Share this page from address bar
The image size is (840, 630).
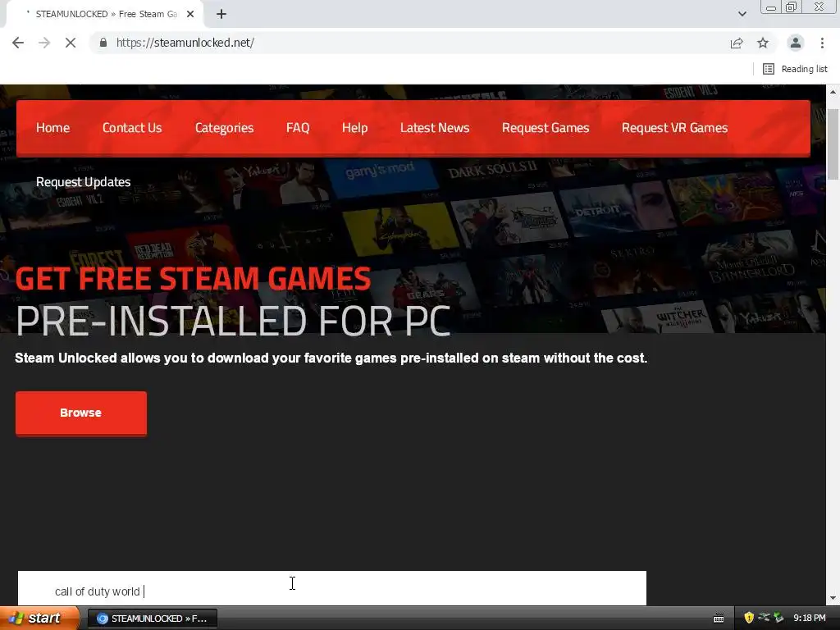(x=737, y=43)
